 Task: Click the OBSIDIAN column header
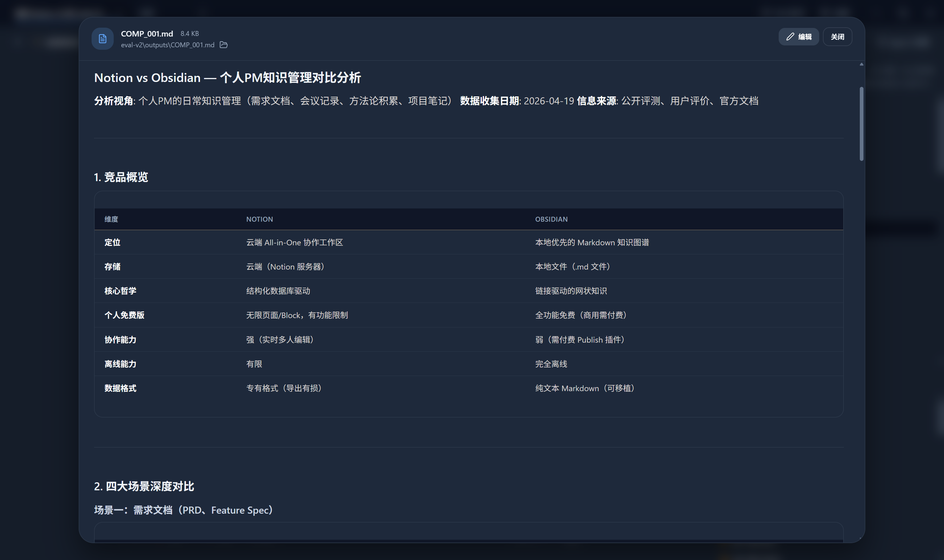(551, 219)
